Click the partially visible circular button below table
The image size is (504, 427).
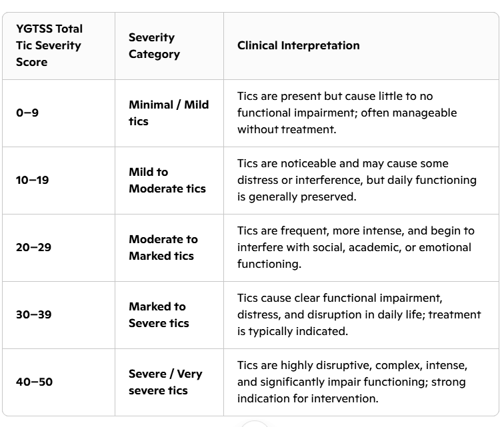(253, 424)
